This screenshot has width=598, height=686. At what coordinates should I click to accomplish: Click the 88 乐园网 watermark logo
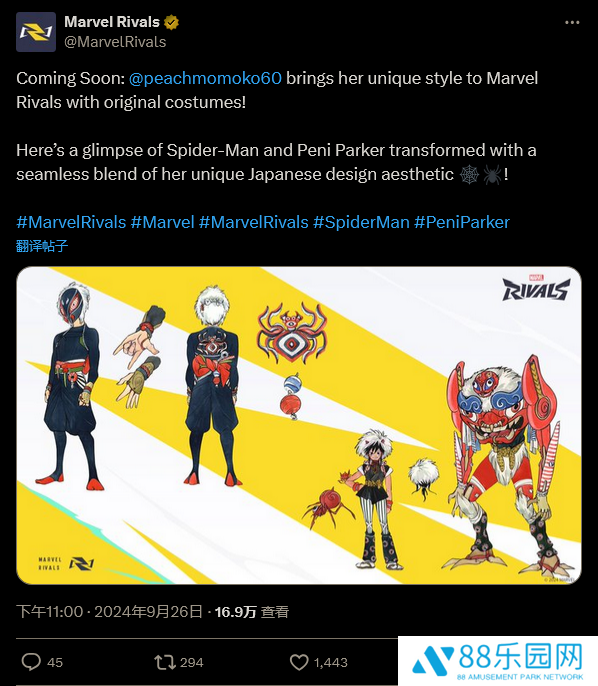[x=498, y=661]
